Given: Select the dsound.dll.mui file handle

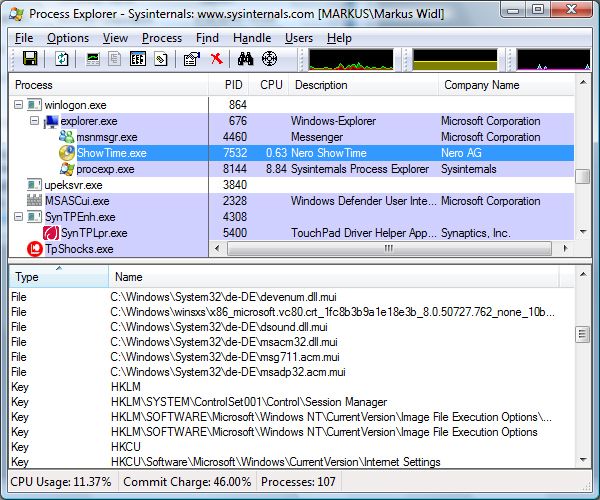Looking at the screenshot, I should [x=292, y=327].
